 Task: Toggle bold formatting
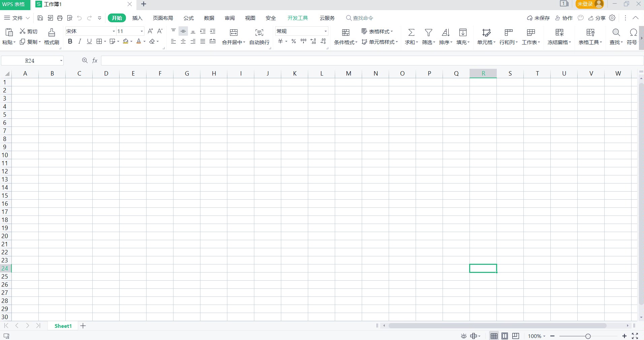[x=70, y=41]
